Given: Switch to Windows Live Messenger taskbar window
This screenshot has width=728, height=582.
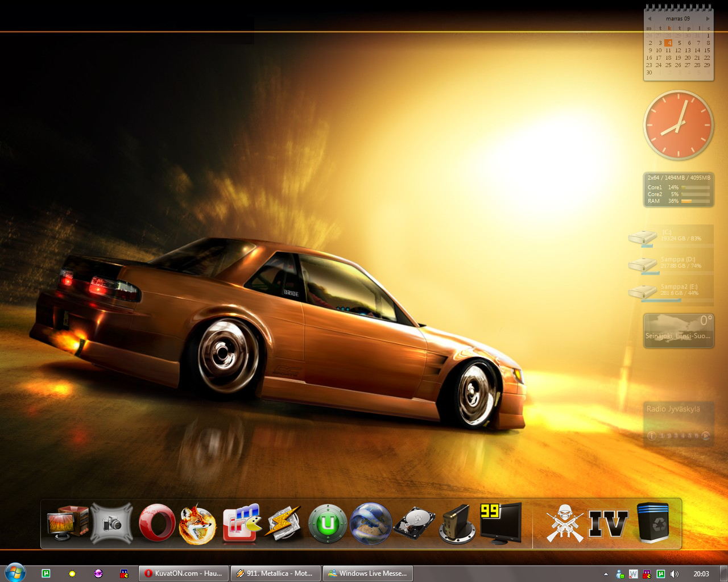Looking at the screenshot, I should (367, 573).
